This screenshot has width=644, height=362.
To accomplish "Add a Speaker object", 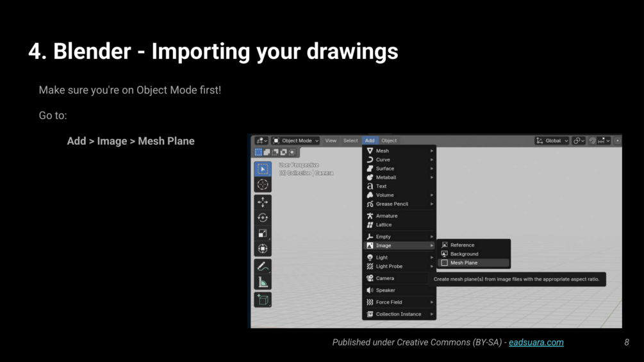I will (399, 290).
